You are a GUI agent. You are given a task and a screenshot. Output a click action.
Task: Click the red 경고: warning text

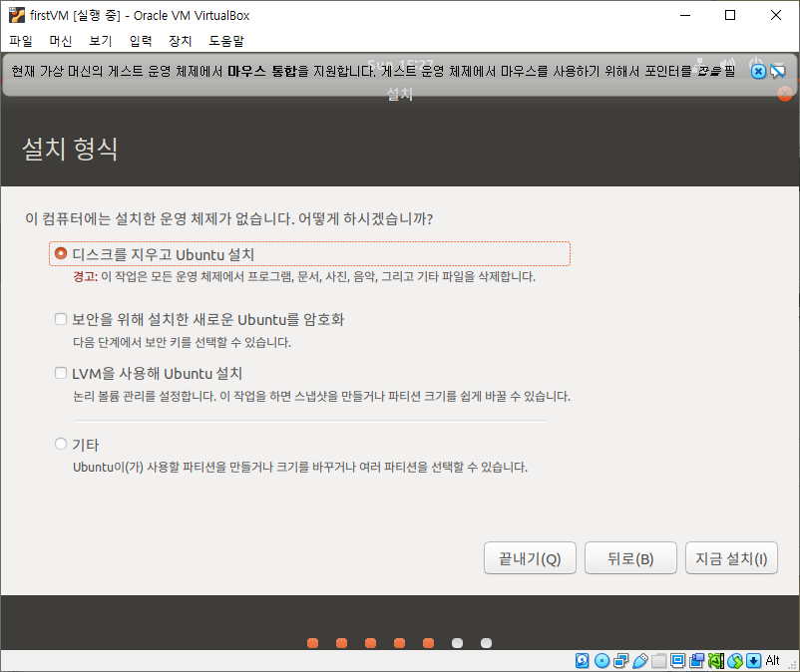(85, 277)
